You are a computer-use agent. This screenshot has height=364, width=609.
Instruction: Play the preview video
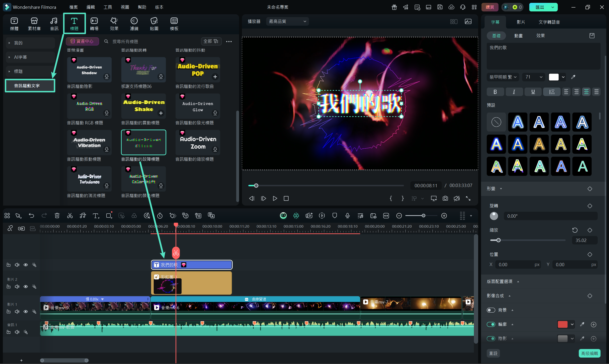point(275,198)
